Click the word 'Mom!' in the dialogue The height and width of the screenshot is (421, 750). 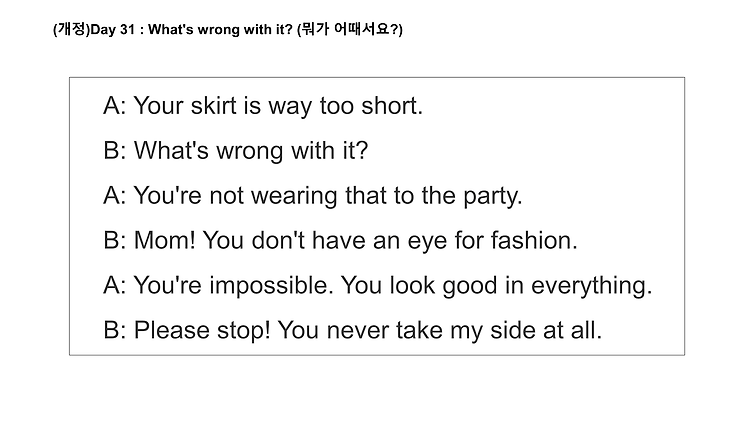(x=165, y=240)
